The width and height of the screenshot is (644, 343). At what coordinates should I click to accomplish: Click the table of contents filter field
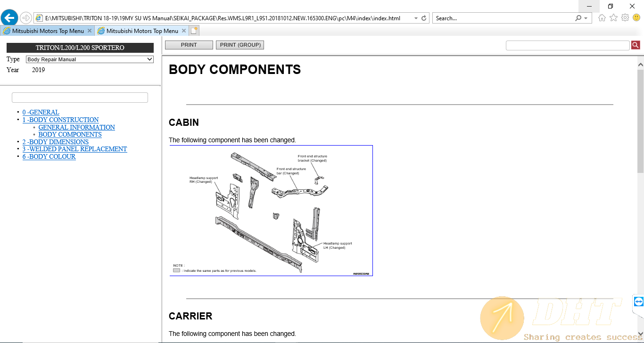pos(80,98)
